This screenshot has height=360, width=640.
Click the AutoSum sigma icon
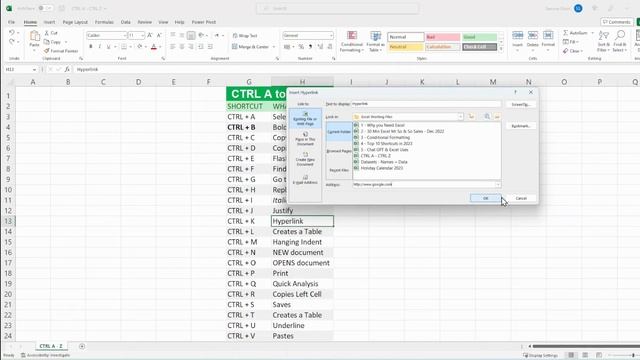click(x=566, y=33)
